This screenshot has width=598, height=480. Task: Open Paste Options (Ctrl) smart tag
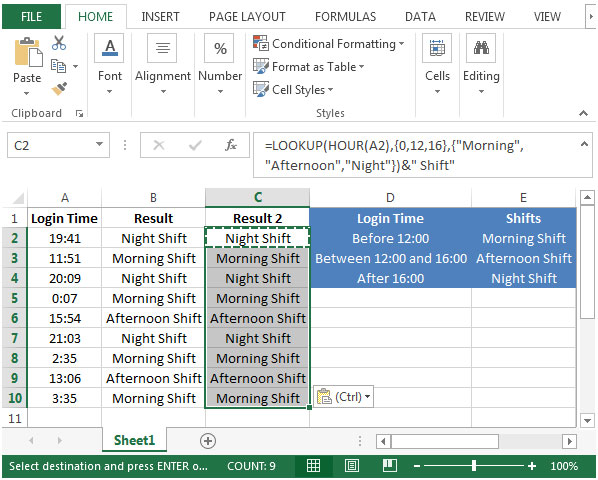click(343, 397)
